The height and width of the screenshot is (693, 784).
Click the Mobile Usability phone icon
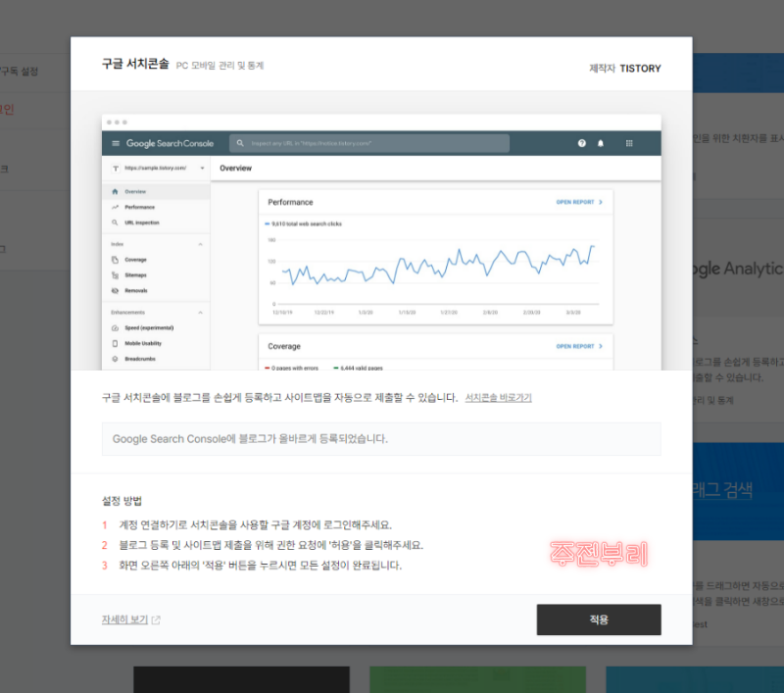click(115, 343)
